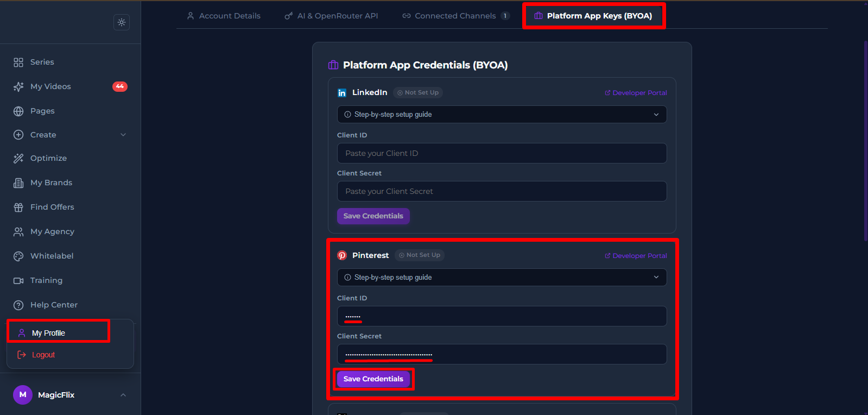Click the Help Center question mark icon
This screenshot has width=868, height=415.
(18, 305)
